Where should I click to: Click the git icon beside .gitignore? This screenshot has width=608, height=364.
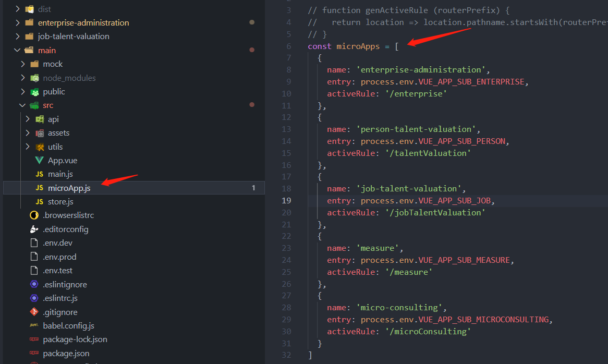click(x=34, y=312)
